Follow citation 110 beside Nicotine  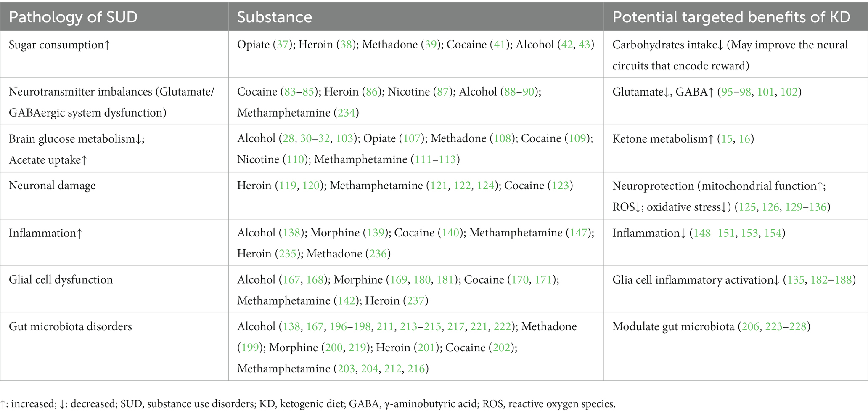coord(295,159)
